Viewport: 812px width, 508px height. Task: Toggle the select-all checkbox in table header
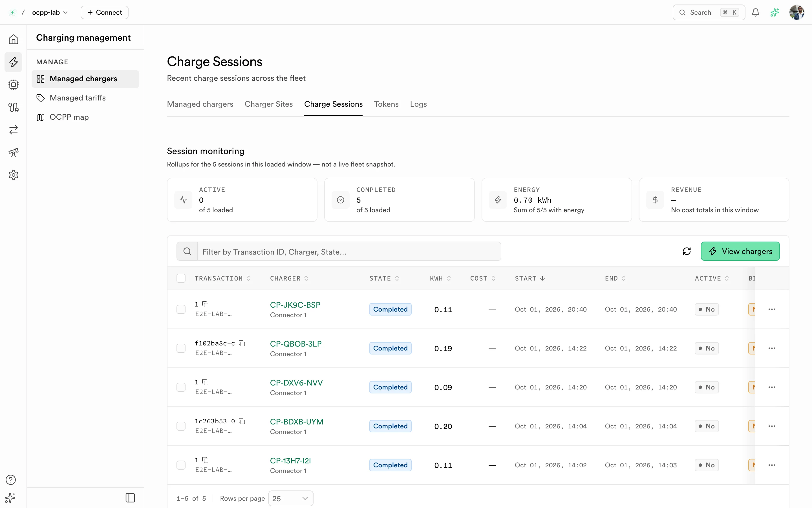[181, 278]
